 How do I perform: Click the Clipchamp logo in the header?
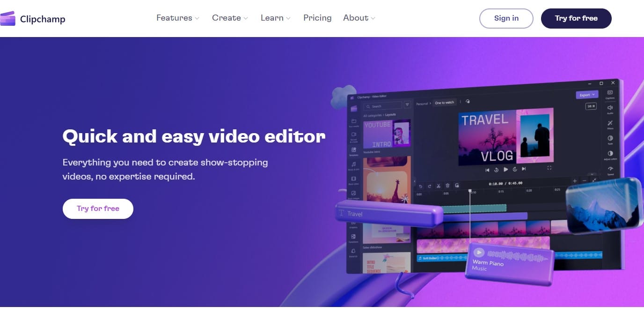click(33, 19)
